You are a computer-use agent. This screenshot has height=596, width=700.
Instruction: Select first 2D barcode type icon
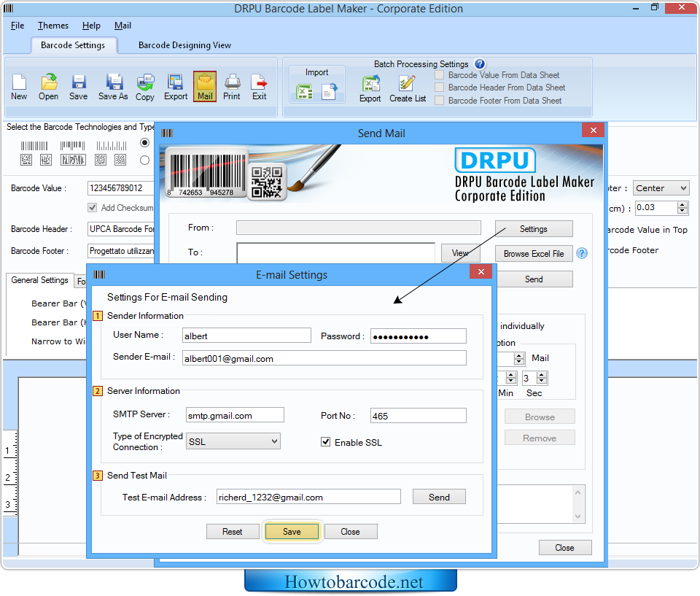point(26,160)
